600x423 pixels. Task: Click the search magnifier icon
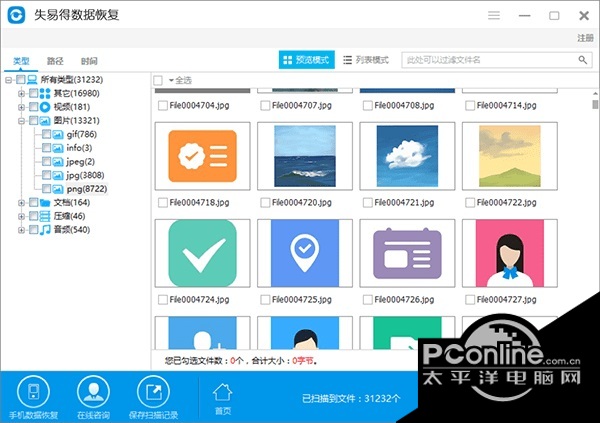pos(582,60)
